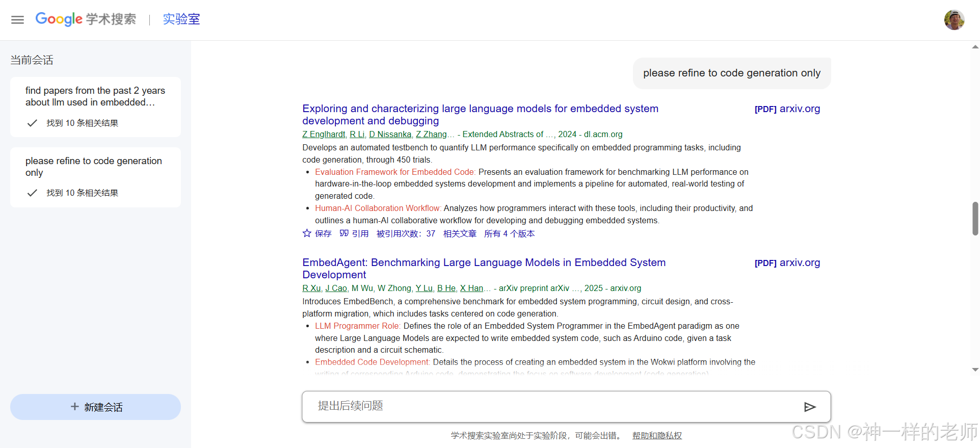Screen dimensions: 980x448
Task: Open the user profile avatar
Action: pos(954,20)
